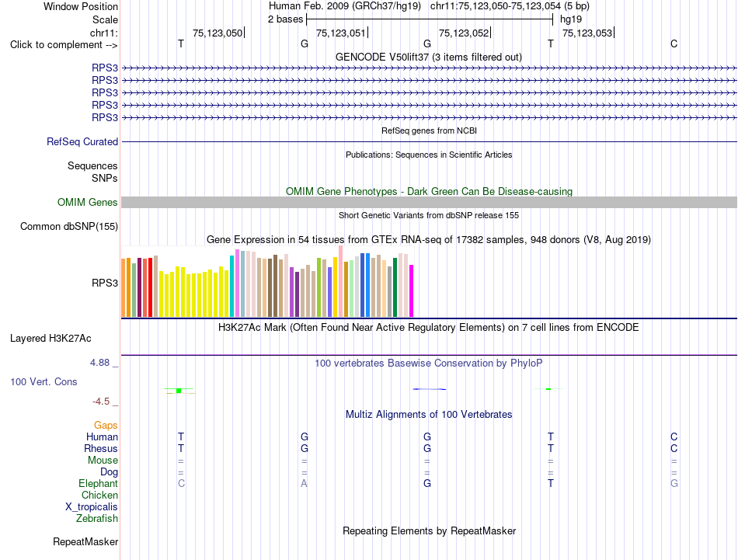Click 'Multiz Alignments of 100 Vertebrates' title
Viewport: 738px width, 560px height.
pos(429,415)
